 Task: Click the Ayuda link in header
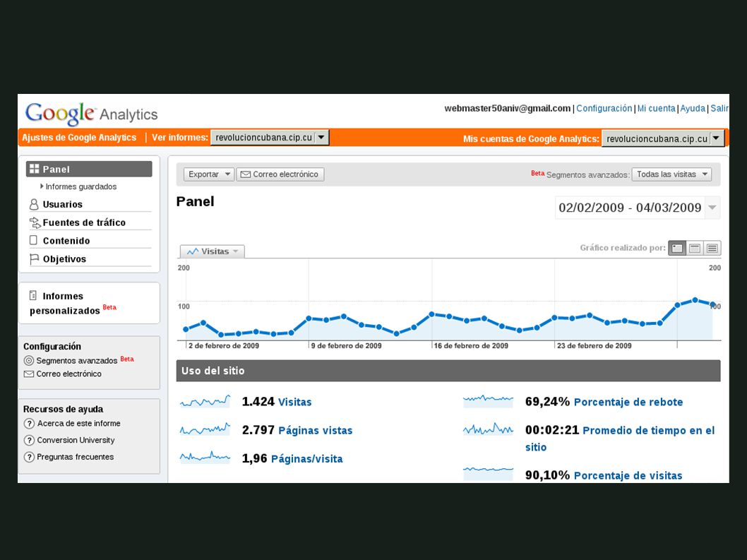tap(693, 109)
